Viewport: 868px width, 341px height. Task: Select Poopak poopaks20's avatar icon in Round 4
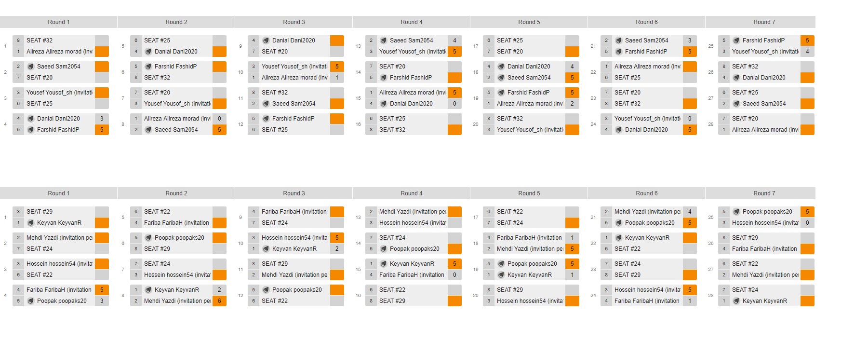click(x=384, y=249)
